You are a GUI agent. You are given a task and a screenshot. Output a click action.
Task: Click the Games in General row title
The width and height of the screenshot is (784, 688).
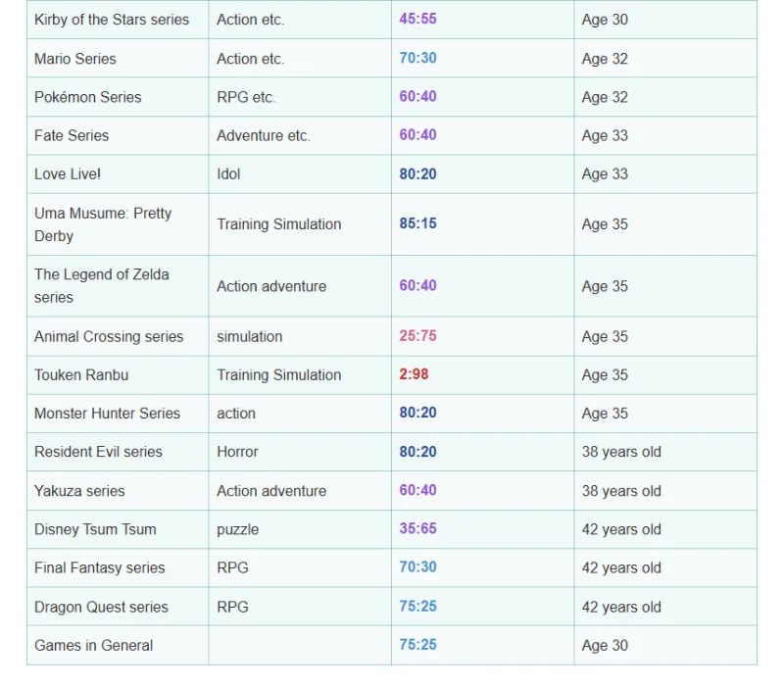(93, 646)
